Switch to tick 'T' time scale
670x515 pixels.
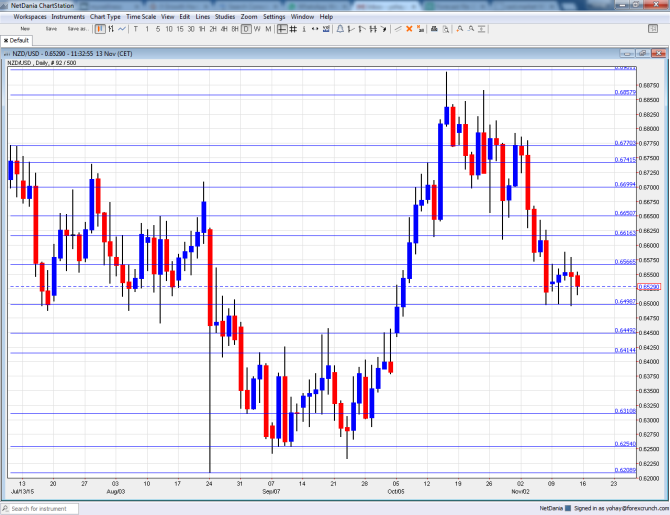click(136, 29)
